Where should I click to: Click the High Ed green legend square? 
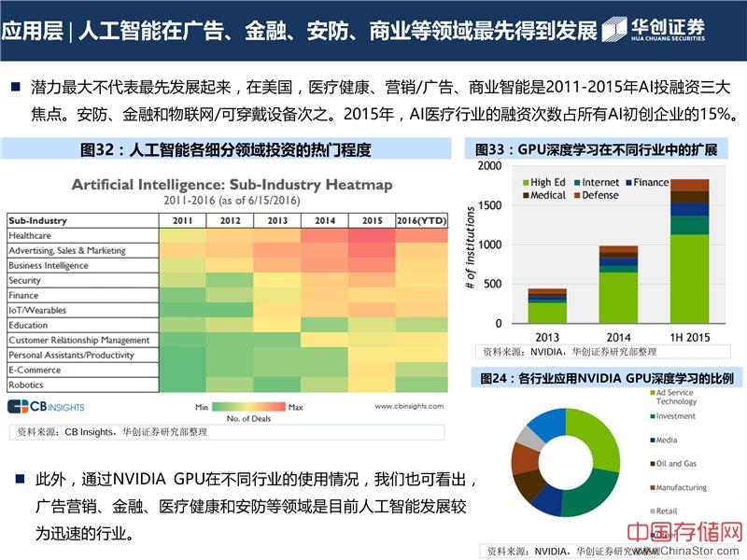click(525, 183)
